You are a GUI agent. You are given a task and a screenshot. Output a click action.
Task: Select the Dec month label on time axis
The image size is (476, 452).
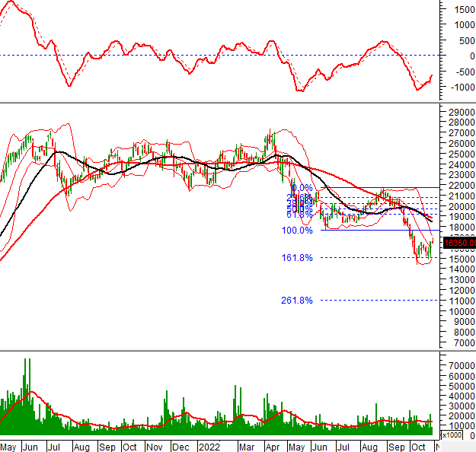pyautogui.click(x=180, y=446)
